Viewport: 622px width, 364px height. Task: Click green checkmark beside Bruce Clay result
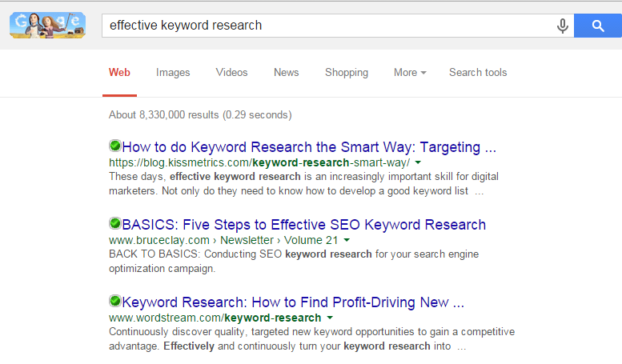click(x=114, y=224)
